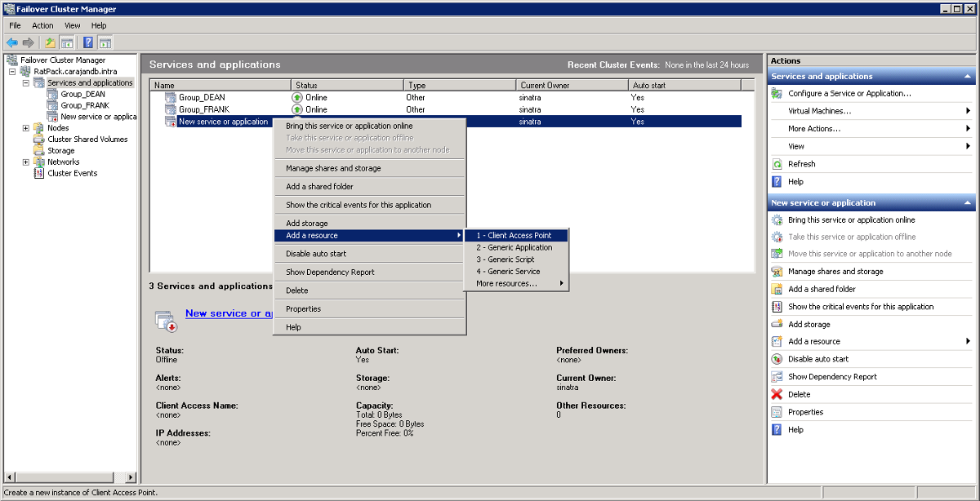Click the Add storage icon in Actions
The height and width of the screenshot is (501, 980).
click(x=777, y=324)
